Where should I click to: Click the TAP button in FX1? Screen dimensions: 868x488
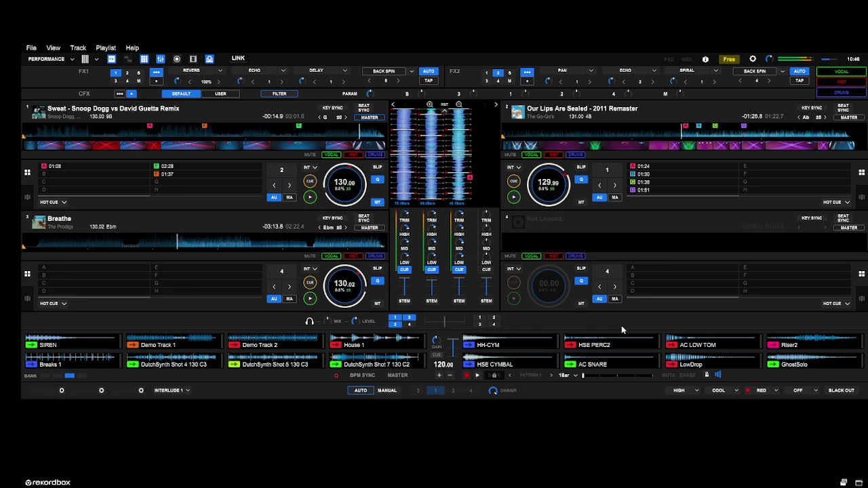[429, 81]
